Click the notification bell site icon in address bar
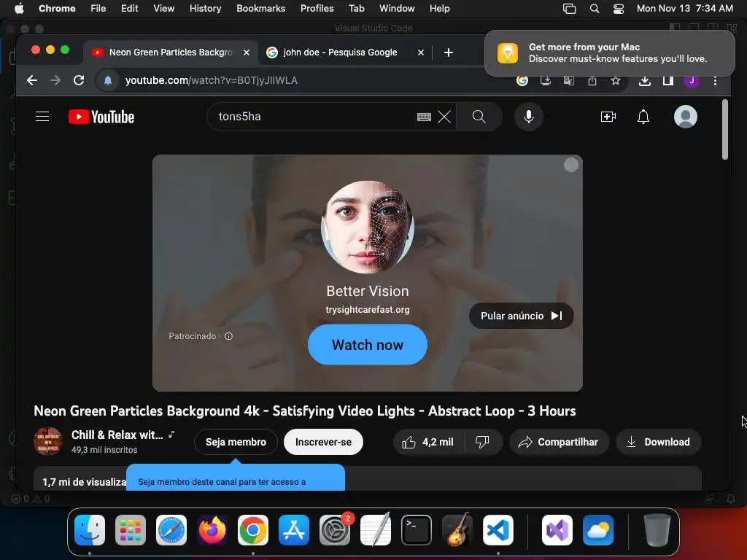Viewport: 747px width, 560px height. point(108,80)
